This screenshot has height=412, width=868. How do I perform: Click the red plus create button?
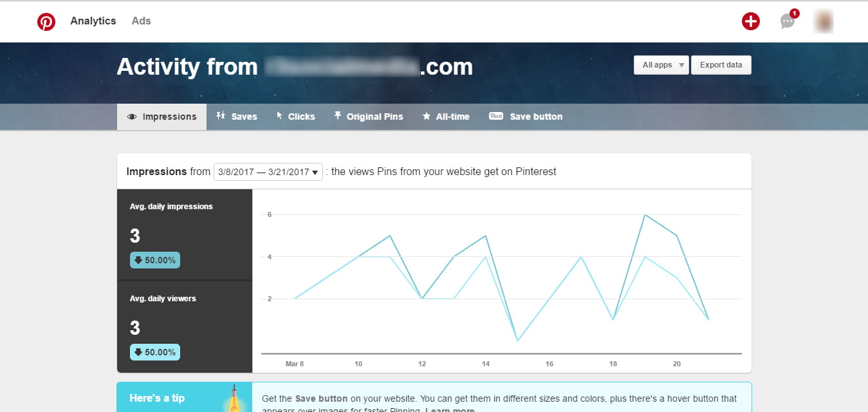click(750, 21)
